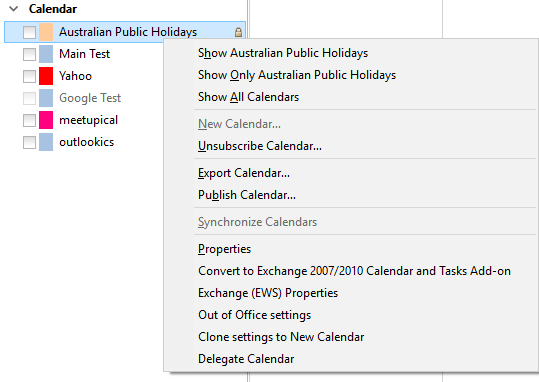
Task: Click the red Yahoo color swatch
Action: coord(46,76)
